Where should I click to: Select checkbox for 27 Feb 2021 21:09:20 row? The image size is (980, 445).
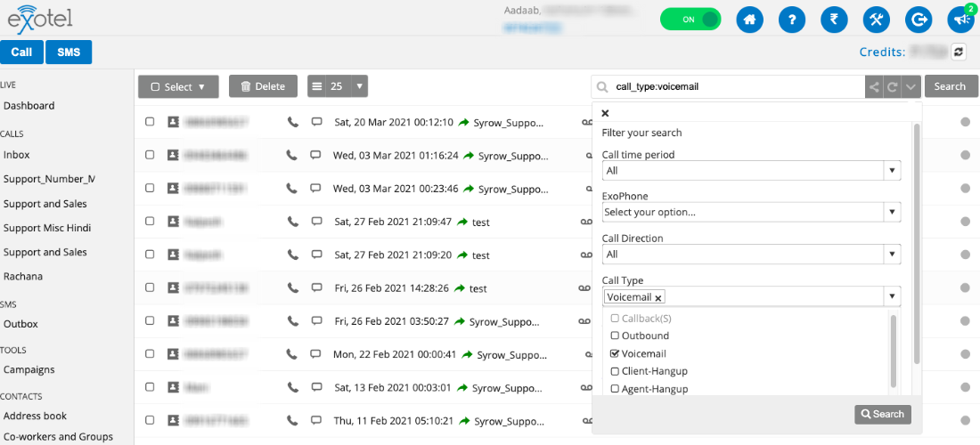click(x=150, y=255)
